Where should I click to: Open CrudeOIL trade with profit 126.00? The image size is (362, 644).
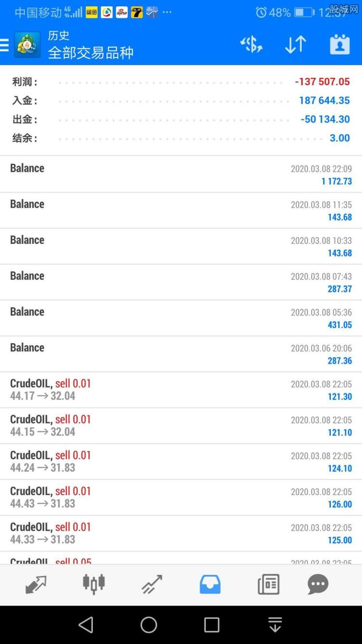[181, 497]
